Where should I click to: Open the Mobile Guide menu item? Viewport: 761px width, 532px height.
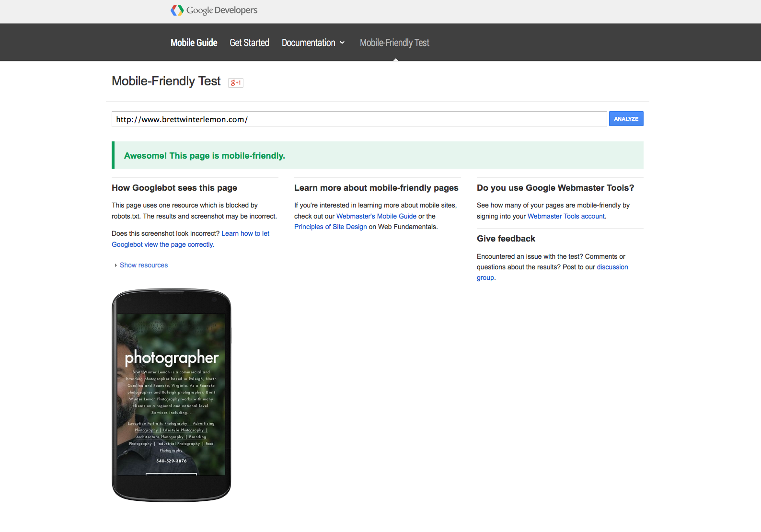(x=194, y=43)
